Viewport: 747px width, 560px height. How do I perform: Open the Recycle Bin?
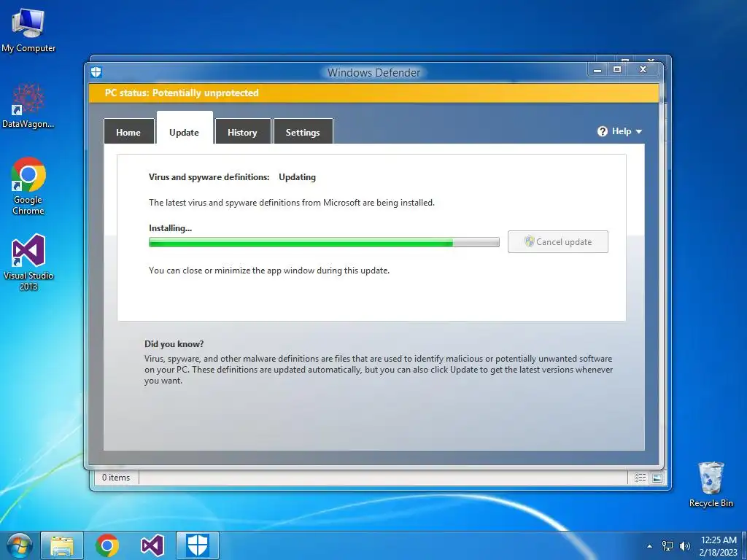(711, 485)
